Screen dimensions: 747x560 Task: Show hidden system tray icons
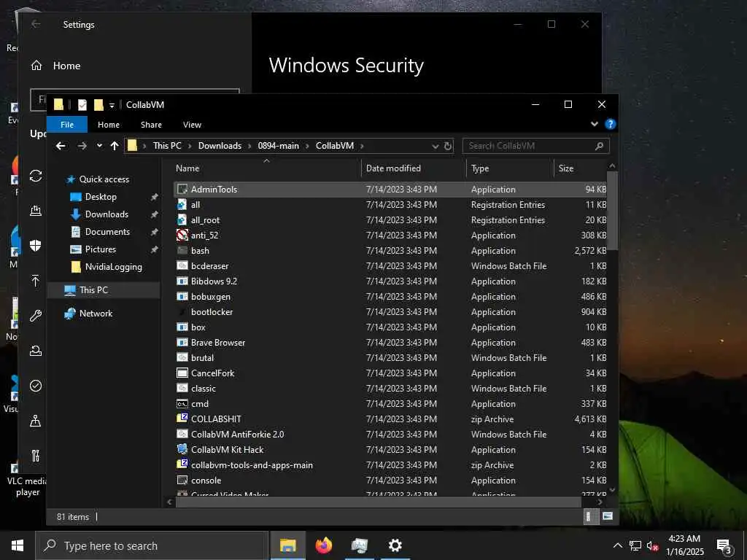pos(617,545)
